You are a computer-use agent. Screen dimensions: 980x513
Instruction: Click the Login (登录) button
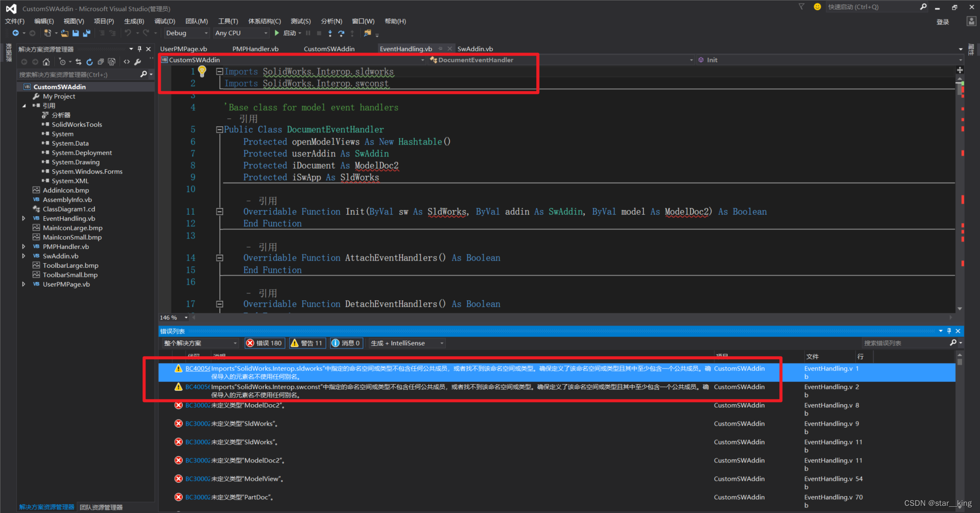tap(943, 22)
